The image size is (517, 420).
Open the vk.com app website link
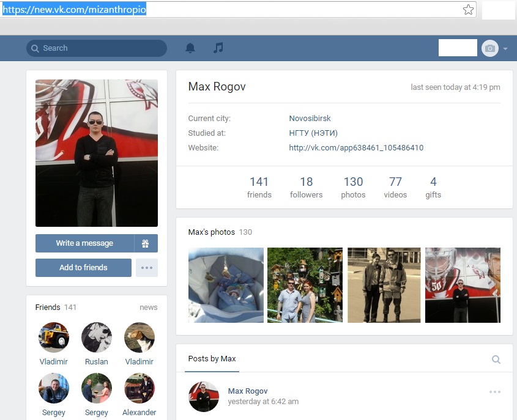coord(356,148)
